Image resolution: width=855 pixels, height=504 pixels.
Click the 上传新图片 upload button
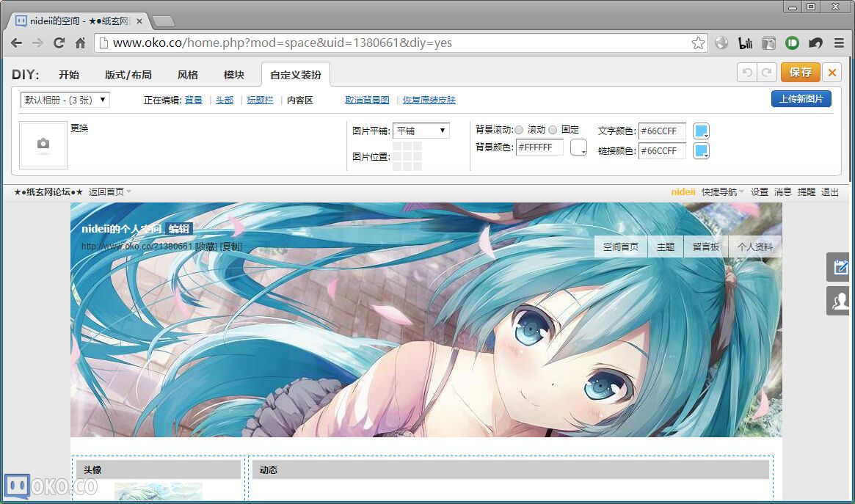click(x=801, y=98)
